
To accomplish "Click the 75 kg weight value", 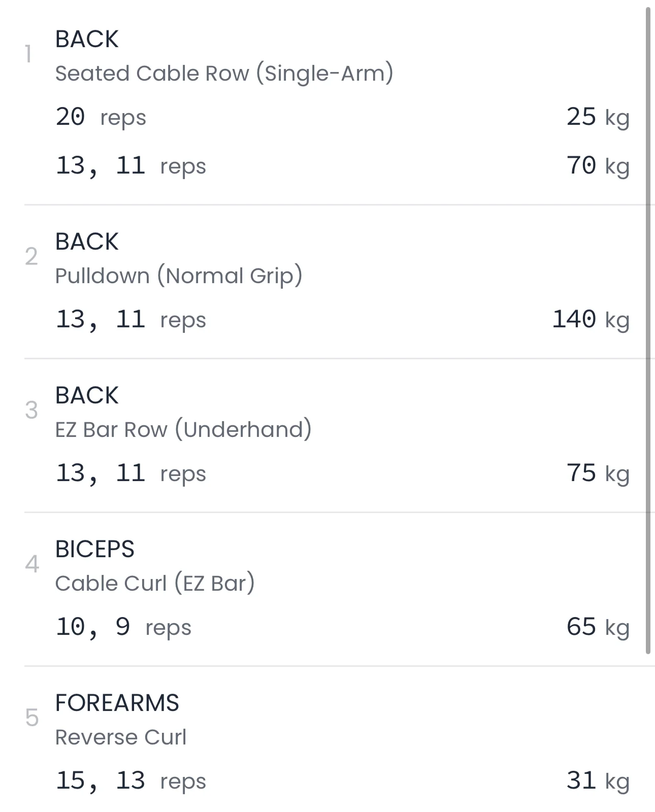I will point(598,473).
